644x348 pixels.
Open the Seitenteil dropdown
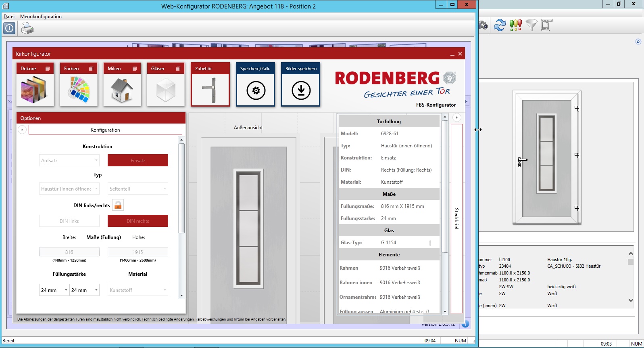coord(138,189)
